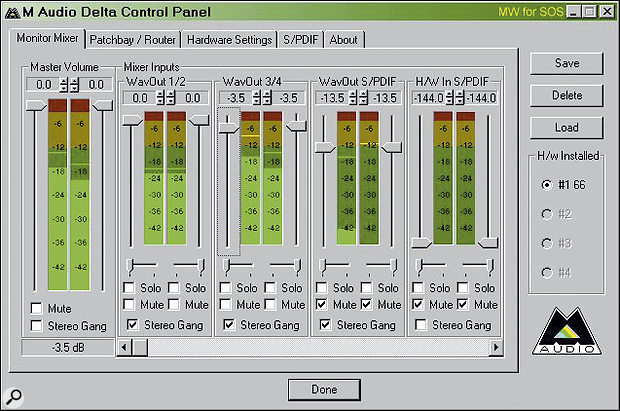This screenshot has width=620, height=411.
Task: Click Master Volume right level spinner
Action: (x=75, y=85)
